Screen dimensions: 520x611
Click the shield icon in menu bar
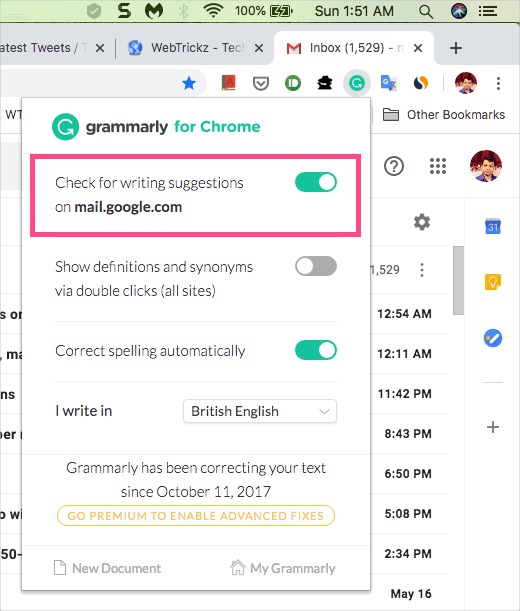pyautogui.click(x=94, y=11)
